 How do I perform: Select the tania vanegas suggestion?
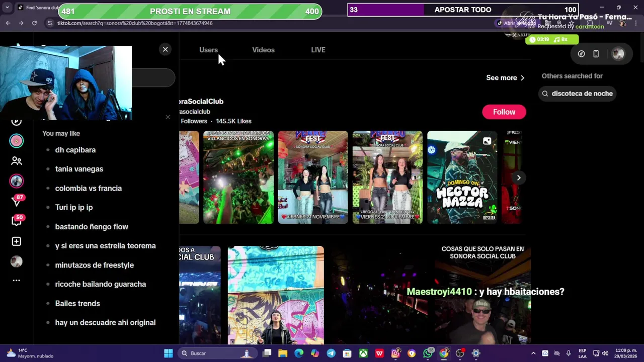(x=79, y=169)
